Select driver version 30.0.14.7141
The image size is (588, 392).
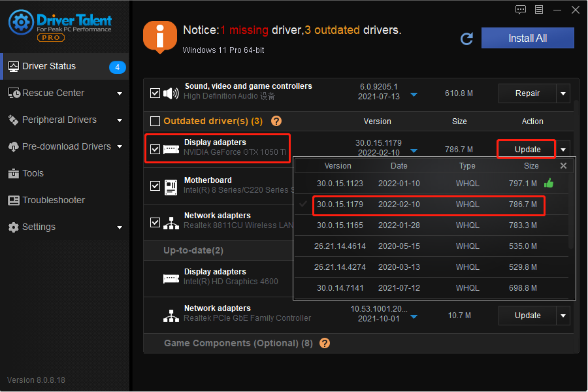tap(431, 288)
